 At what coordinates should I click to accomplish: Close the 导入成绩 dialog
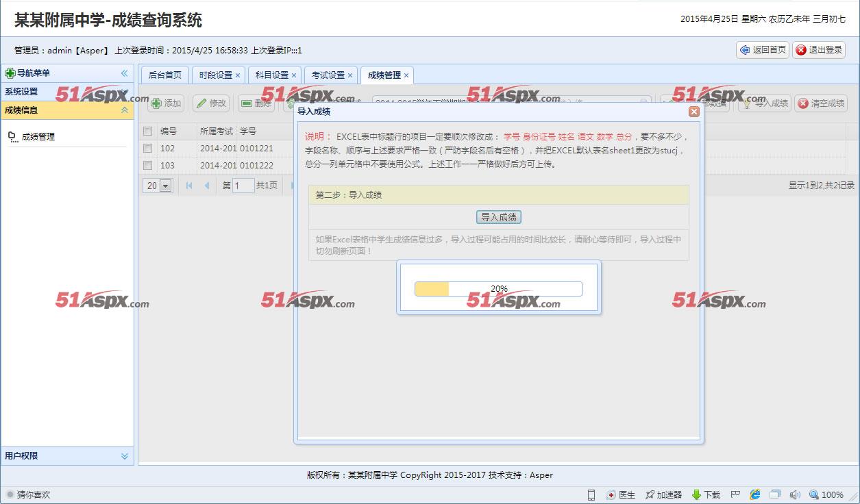[694, 111]
